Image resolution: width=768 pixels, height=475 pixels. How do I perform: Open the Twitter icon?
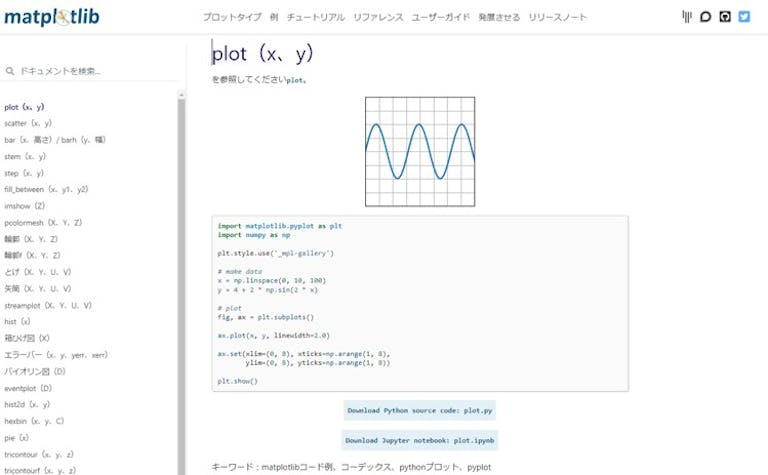[x=744, y=17]
